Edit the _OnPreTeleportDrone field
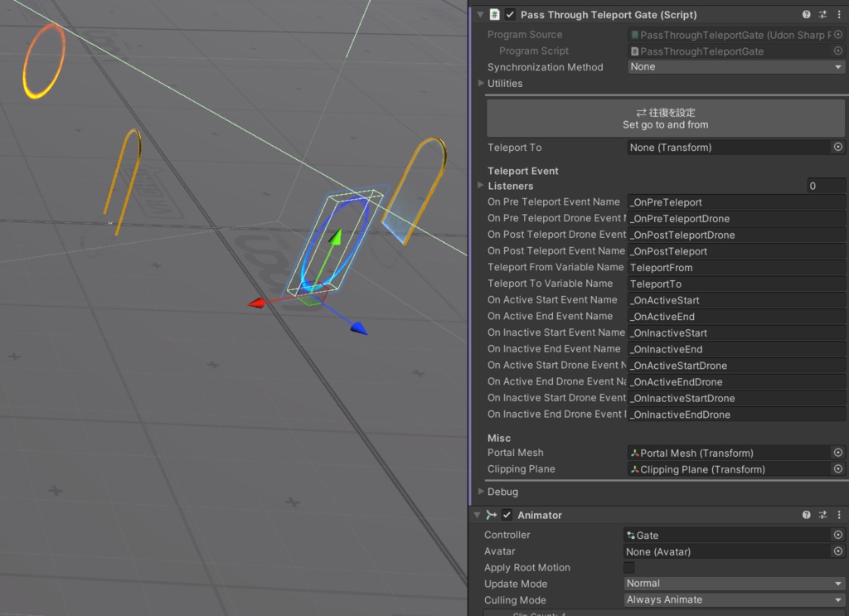 [736, 218]
